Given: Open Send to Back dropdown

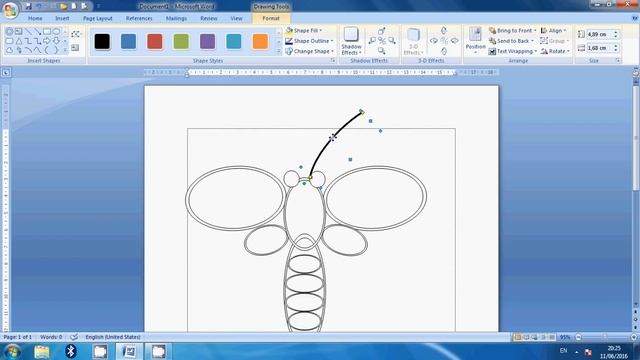Looking at the screenshot, I should click(511, 41).
